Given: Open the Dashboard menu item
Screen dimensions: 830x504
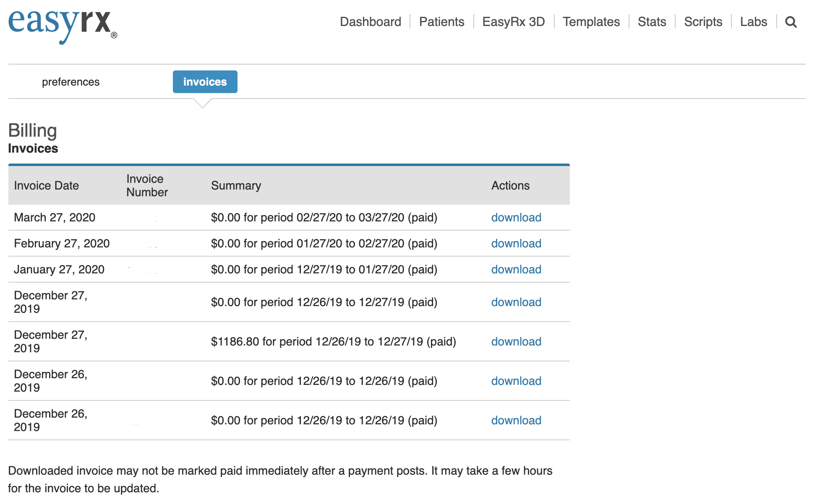Looking at the screenshot, I should tap(370, 22).
